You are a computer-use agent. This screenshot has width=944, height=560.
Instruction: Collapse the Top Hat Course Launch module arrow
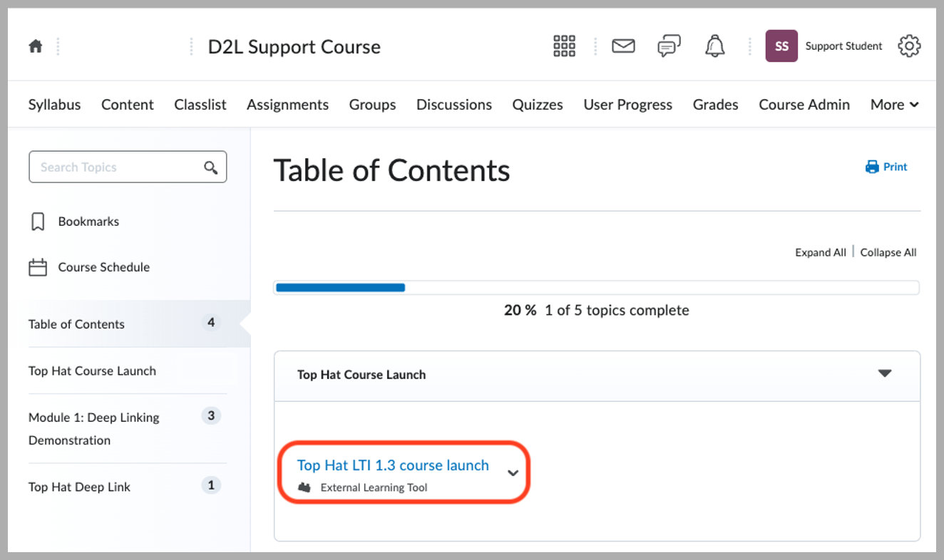pyautogui.click(x=885, y=373)
